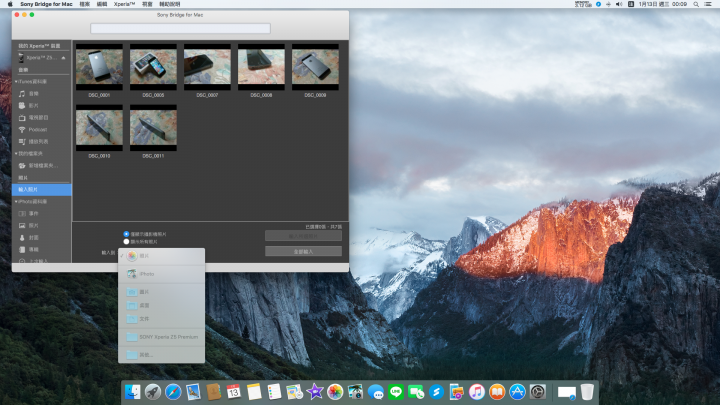Choose the Photos app entry in dropdown
The image size is (720, 405).
[x=161, y=256]
